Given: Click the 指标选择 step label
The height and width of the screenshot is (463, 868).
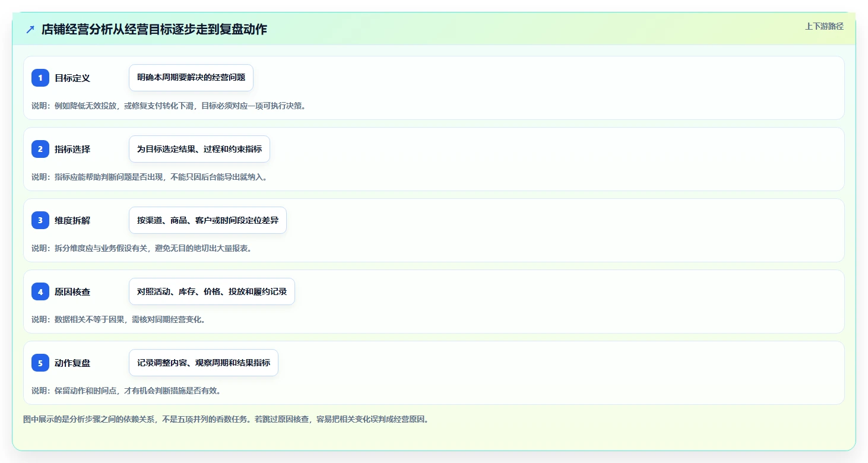Looking at the screenshot, I should (72, 149).
